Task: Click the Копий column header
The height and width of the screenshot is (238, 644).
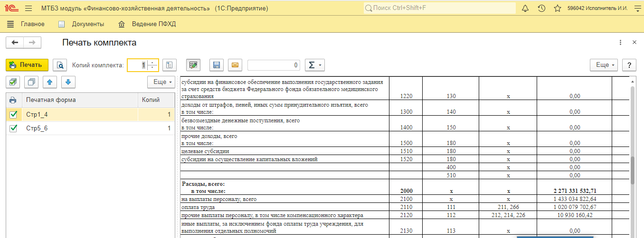Action: click(x=155, y=100)
